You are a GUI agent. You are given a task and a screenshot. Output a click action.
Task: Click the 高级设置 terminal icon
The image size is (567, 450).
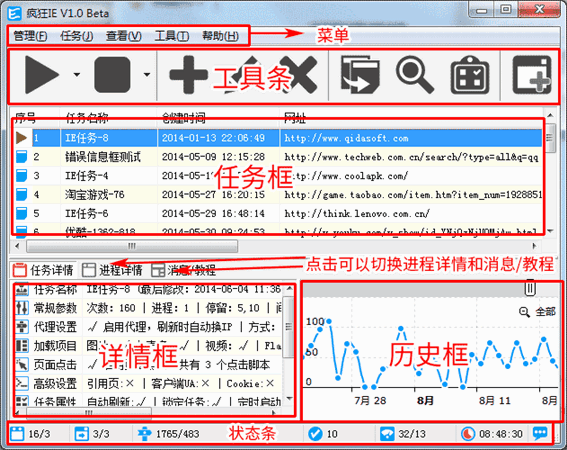coord(22,383)
